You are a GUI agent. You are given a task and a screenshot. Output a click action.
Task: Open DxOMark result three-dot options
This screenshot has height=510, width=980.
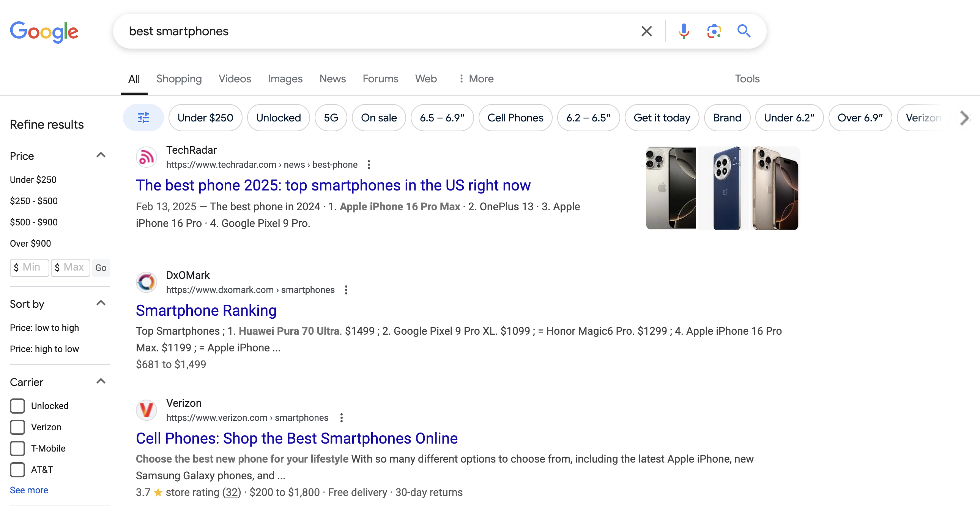click(x=346, y=290)
